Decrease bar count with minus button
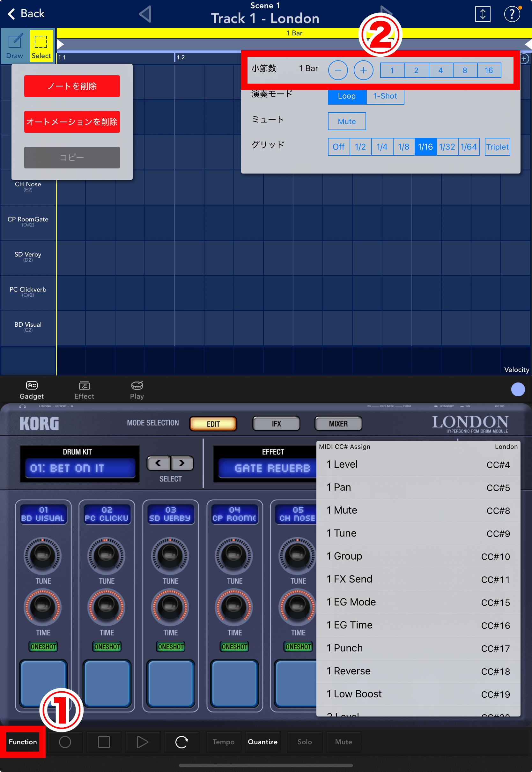Viewport: 532px width, 772px height. (338, 70)
